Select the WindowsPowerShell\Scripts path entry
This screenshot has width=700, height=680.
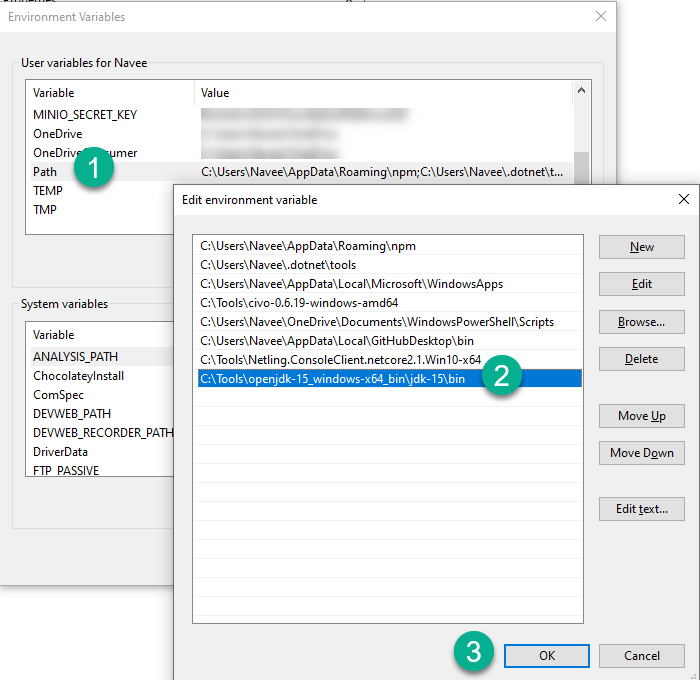click(388, 322)
